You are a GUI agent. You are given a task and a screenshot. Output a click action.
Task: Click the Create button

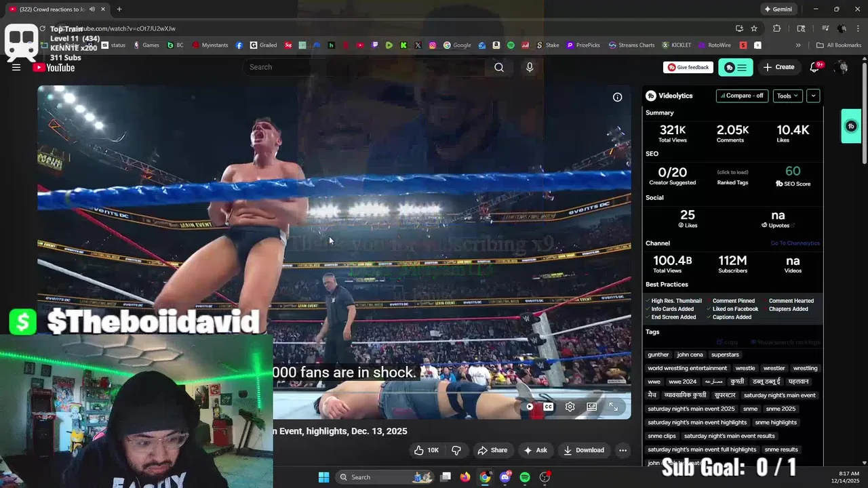[x=778, y=67]
